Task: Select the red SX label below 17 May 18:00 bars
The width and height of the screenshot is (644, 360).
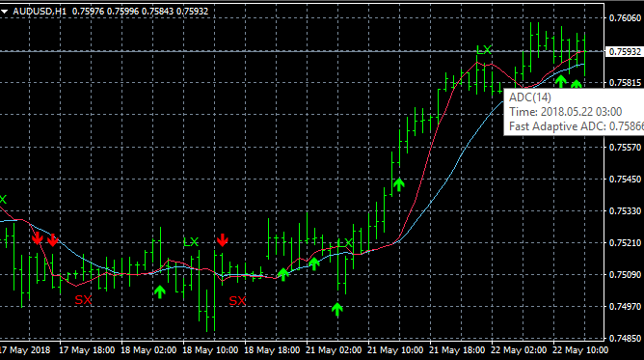Action: tap(83, 300)
